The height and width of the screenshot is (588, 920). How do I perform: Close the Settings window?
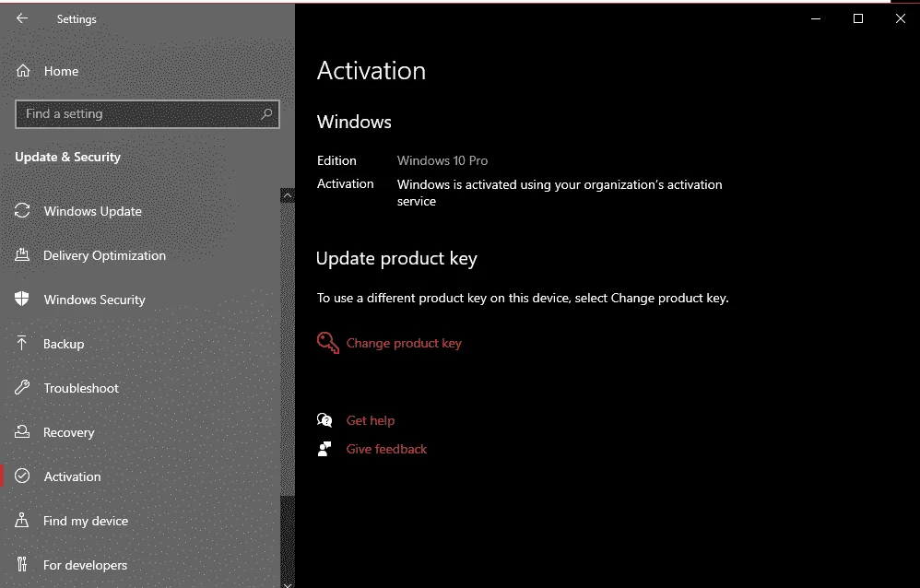(x=900, y=18)
